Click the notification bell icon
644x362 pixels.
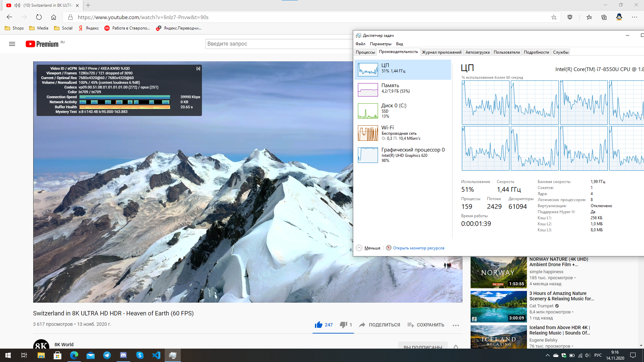pos(456,347)
